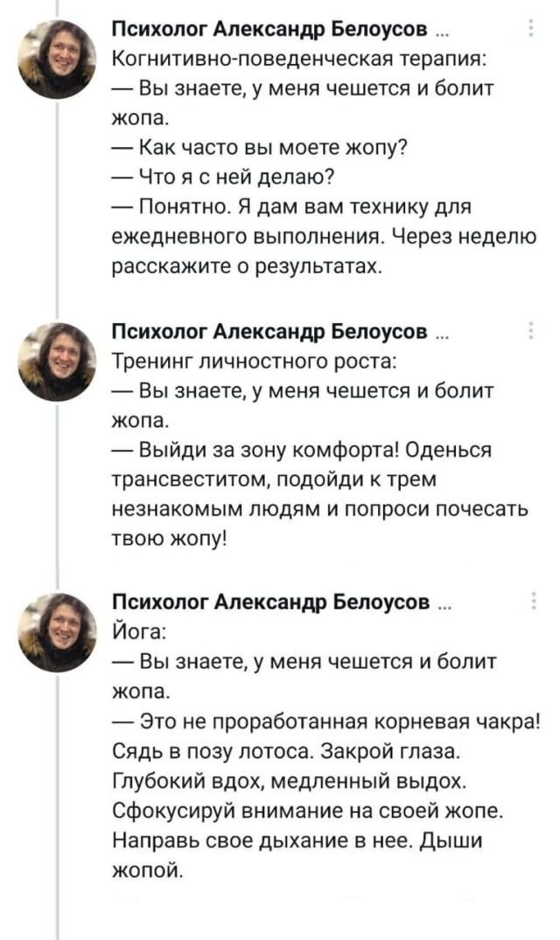Expand the truncated name ellipsis on the first post

[442, 35]
